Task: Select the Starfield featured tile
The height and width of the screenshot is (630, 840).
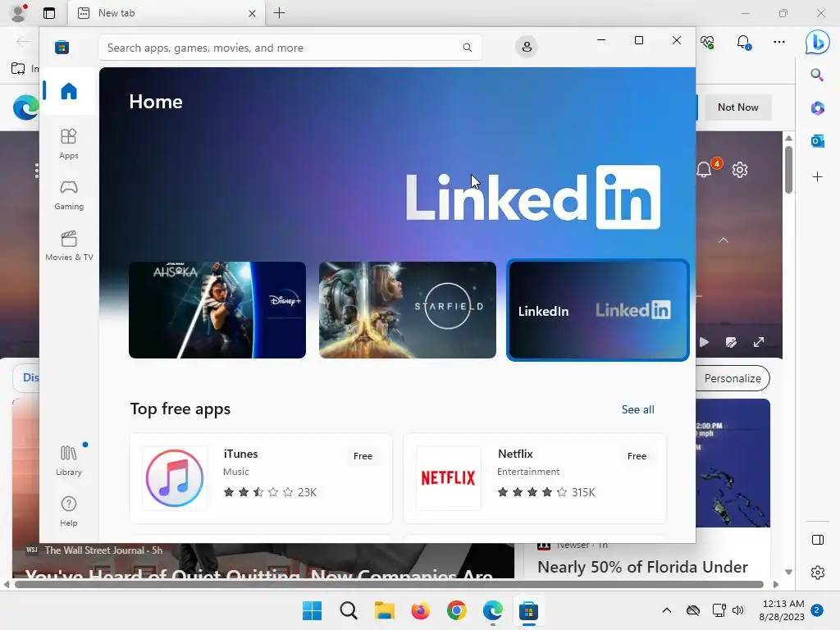Action: tap(407, 309)
